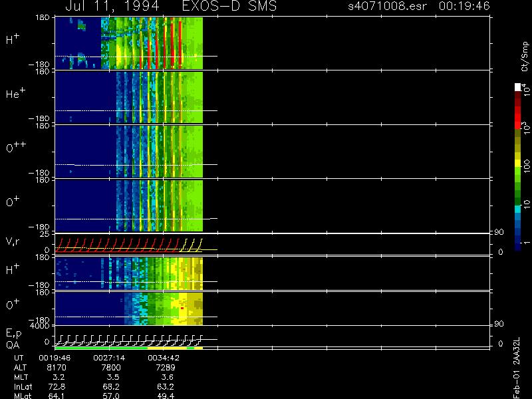Click the 100 color bar tick label

tap(527, 167)
